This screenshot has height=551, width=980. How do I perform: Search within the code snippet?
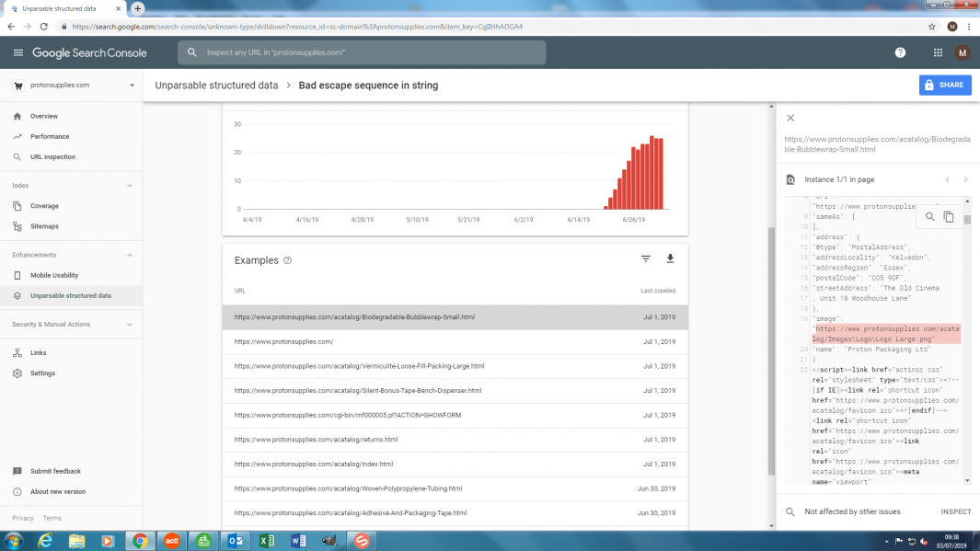point(930,217)
